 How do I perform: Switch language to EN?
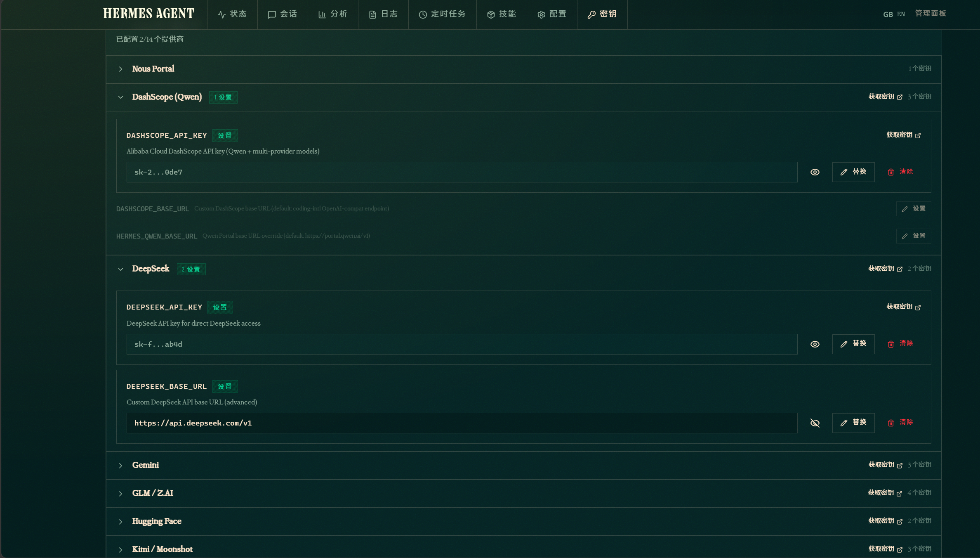pyautogui.click(x=901, y=14)
